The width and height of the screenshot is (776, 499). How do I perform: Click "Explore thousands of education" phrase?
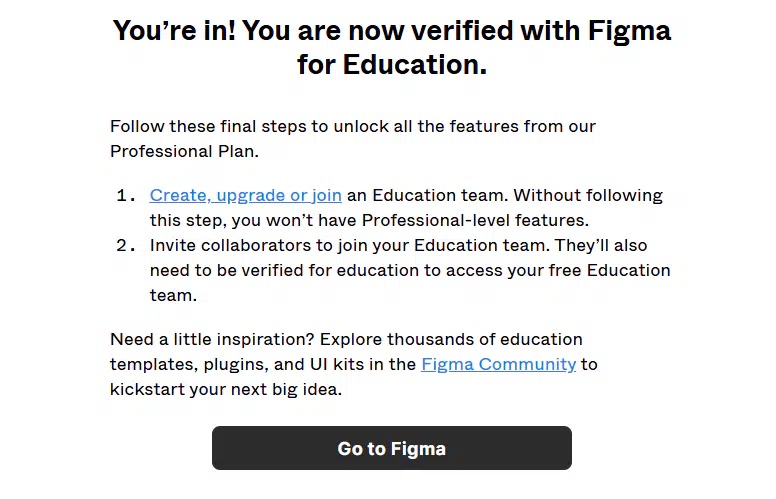(x=451, y=340)
